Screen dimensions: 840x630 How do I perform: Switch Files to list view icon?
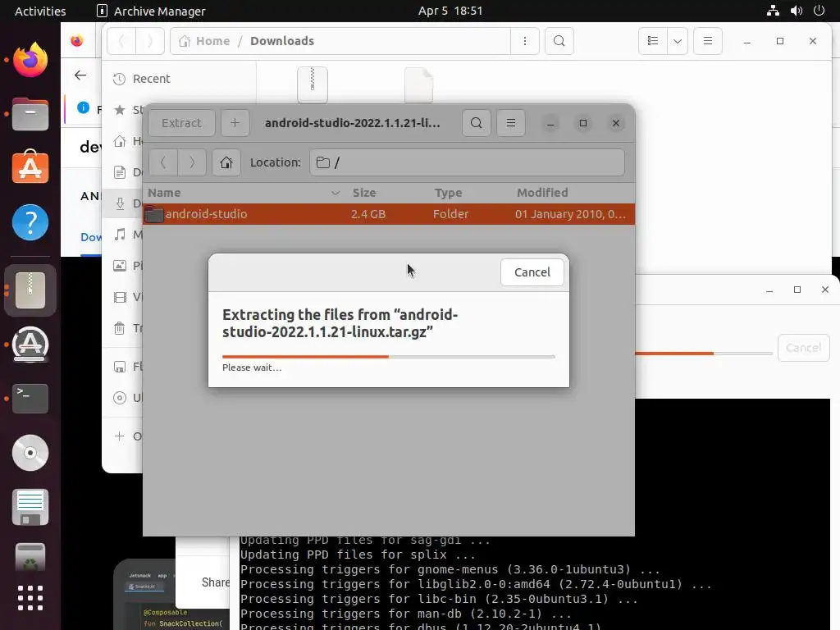(653, 41)
